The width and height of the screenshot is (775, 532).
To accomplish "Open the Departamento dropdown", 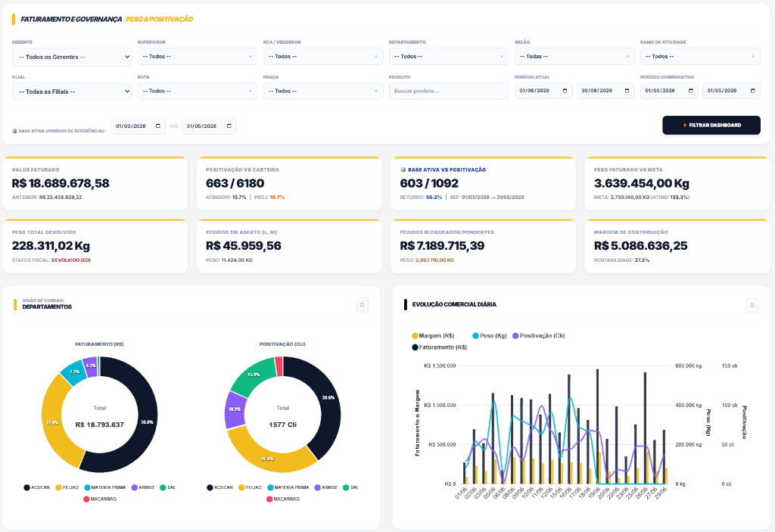I will 449,56.
